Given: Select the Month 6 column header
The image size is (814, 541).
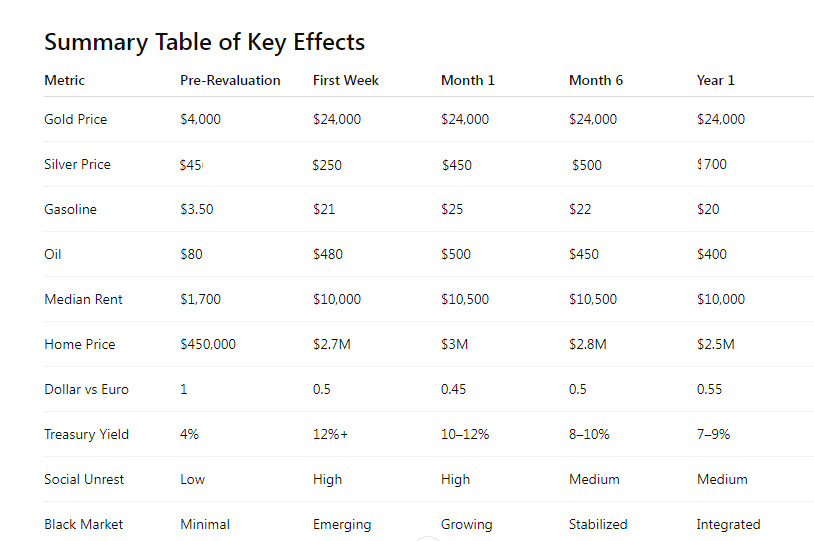Looking at the screenshot, I should [x=596, y=80].
